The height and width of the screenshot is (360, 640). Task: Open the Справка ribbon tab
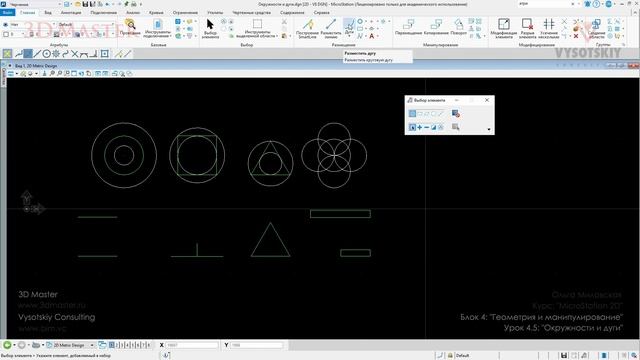322,13
